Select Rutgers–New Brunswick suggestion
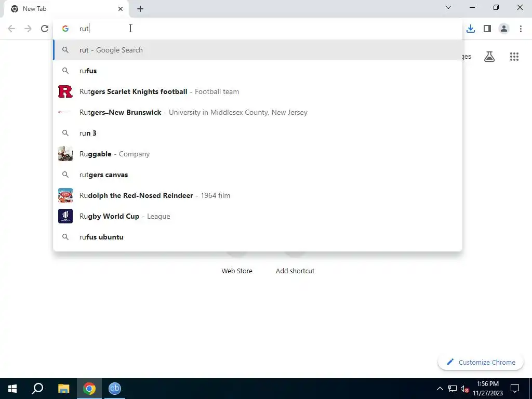The height and width of the screenshot is (399, 532). 258,112
